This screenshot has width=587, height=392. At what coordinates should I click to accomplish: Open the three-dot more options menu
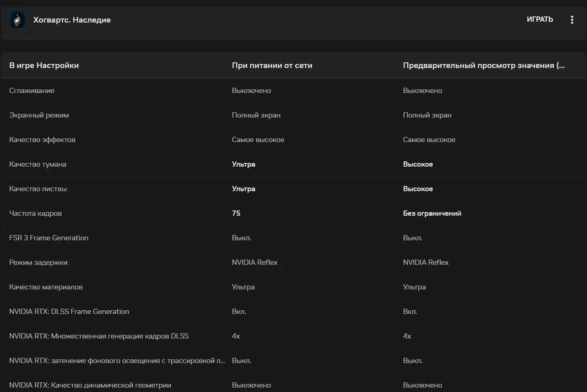(572, 20)
